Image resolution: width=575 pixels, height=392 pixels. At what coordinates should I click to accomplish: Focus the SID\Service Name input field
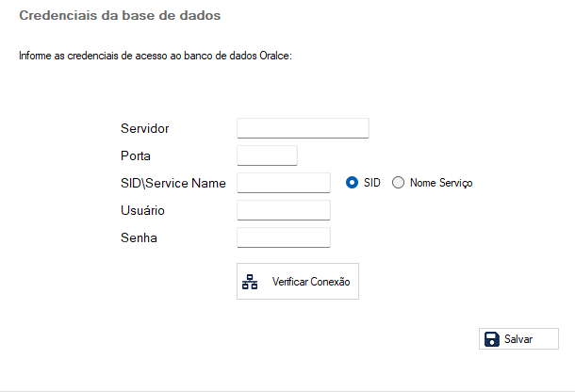point(284,183)
